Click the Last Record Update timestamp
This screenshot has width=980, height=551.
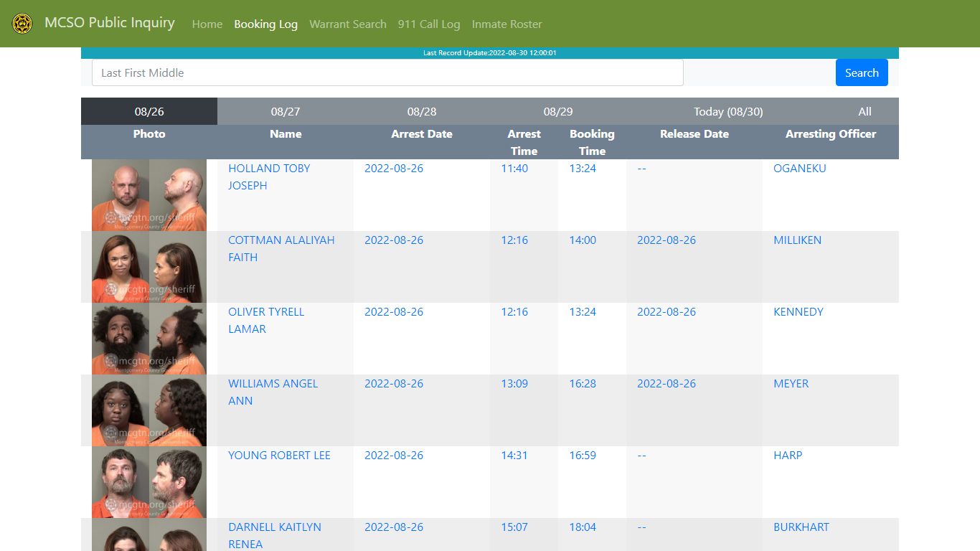pyautogui.click(x=490, y=53)
